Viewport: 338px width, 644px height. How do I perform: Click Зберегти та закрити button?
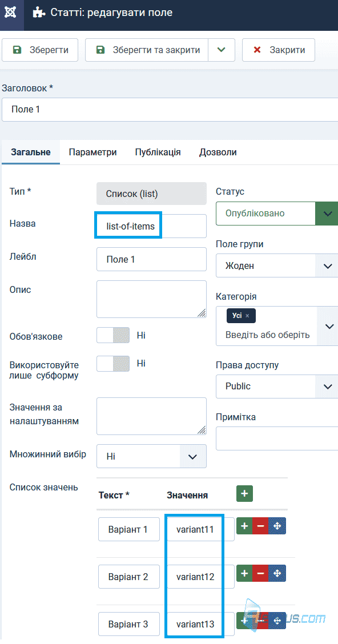coord(147,50)
